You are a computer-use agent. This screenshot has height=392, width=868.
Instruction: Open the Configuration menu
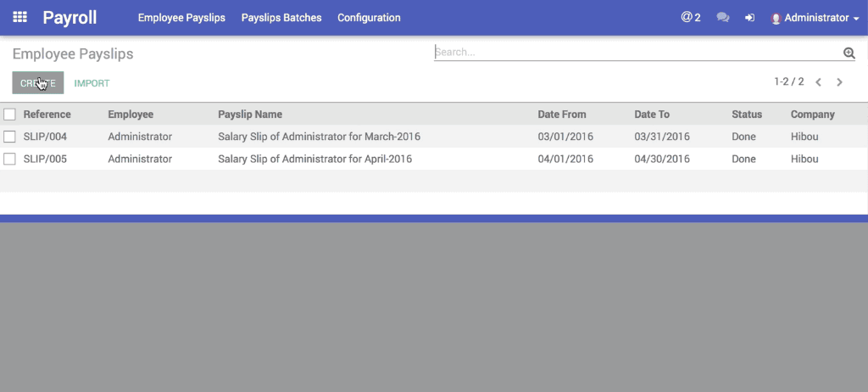tap(369, 18)
